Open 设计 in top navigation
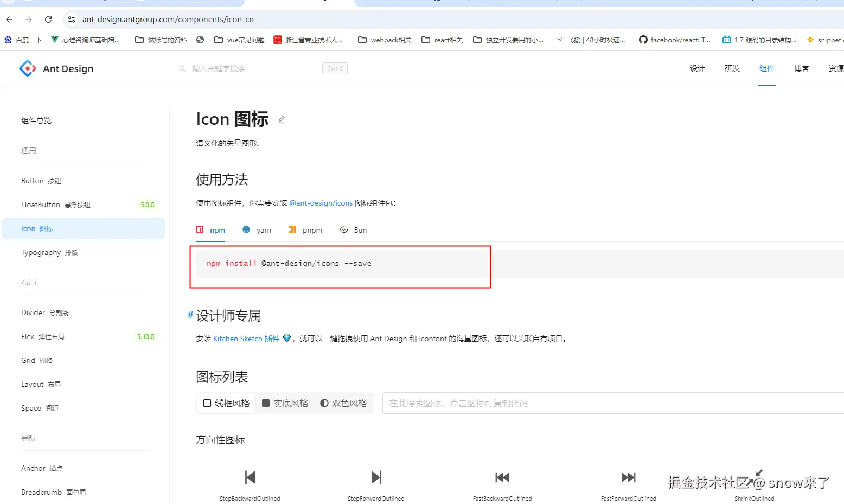 [x=697, y=68]
